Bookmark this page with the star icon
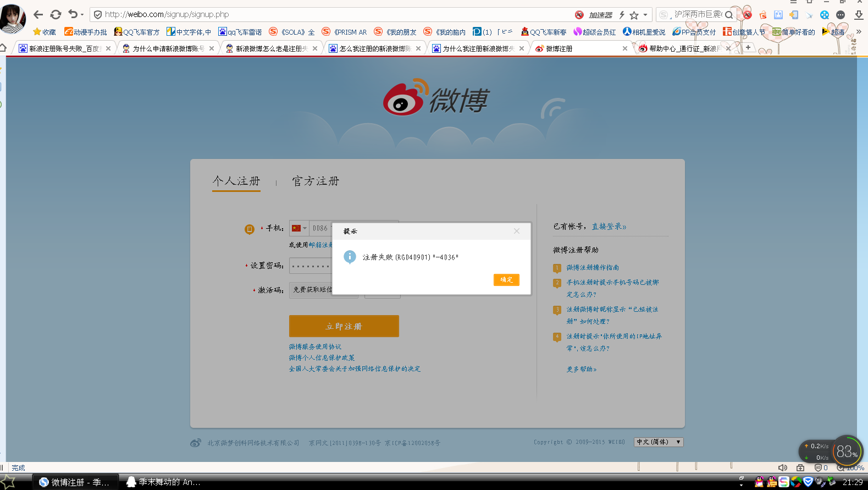The height and width of the screenshot is (490, 868). click(634, 15)
